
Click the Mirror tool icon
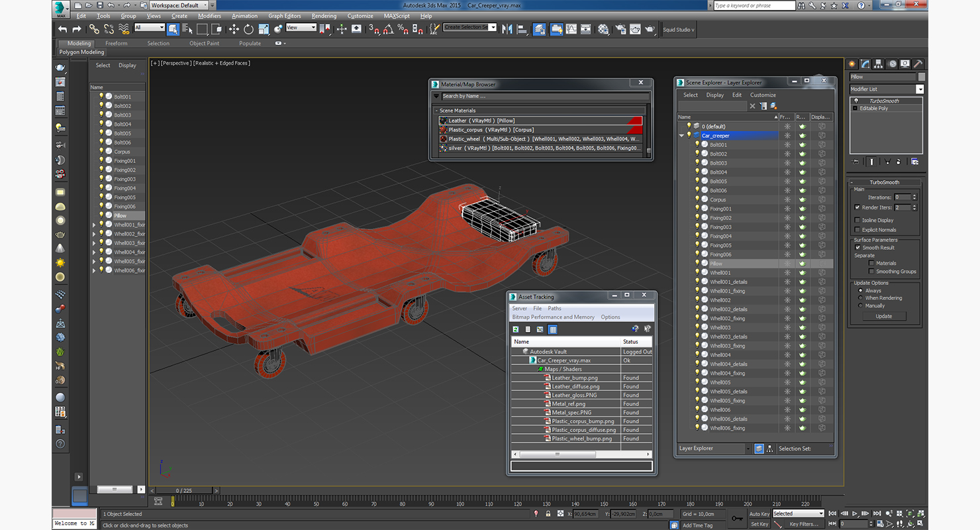point(507,29)
